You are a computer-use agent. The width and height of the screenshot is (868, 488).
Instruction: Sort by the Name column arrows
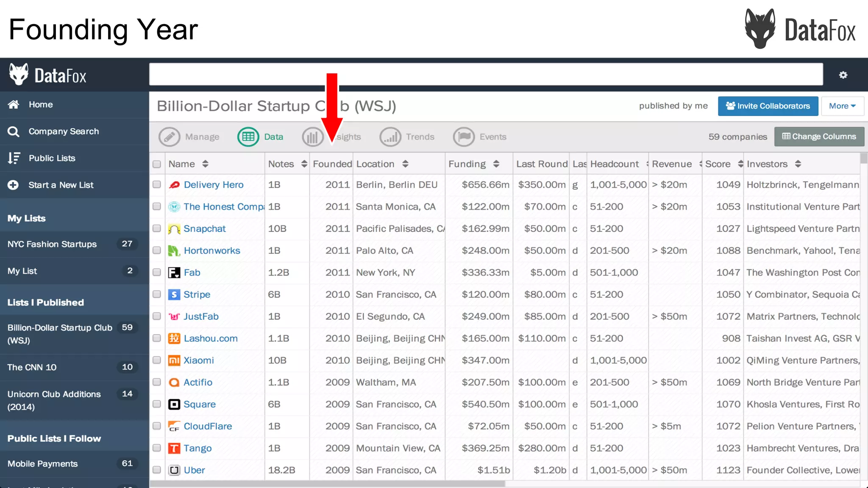pos(205,164)
